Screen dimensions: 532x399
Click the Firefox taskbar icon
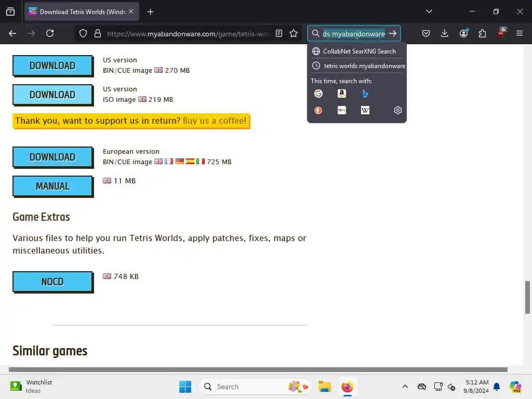(348, 387)
